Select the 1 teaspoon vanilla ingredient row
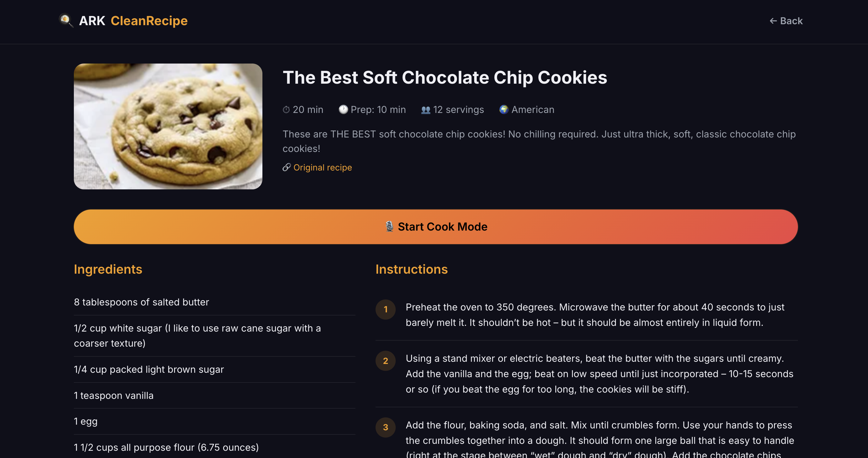The width and height of the screenshot is (868, 458). 113,395
